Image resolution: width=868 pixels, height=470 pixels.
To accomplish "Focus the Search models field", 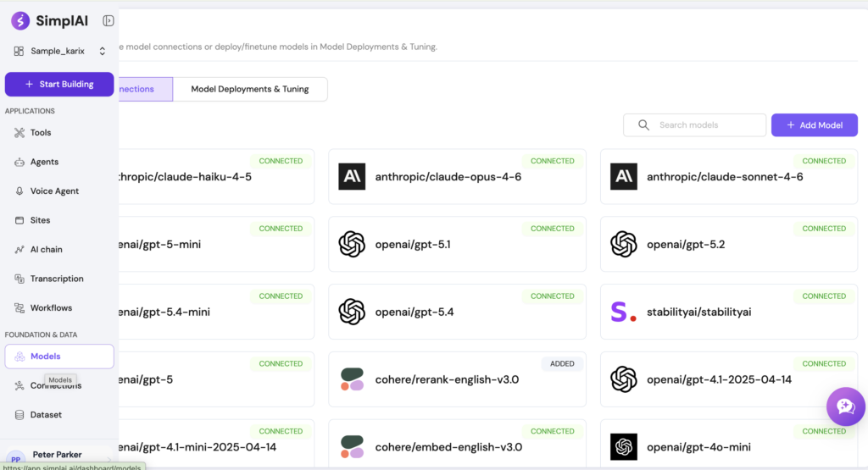I will click(695, 125).
